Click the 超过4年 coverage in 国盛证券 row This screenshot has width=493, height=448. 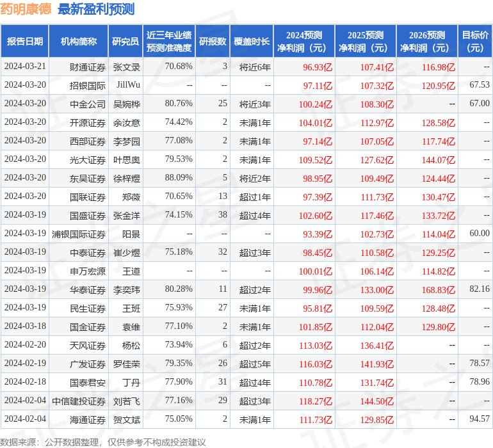[255, 215]
